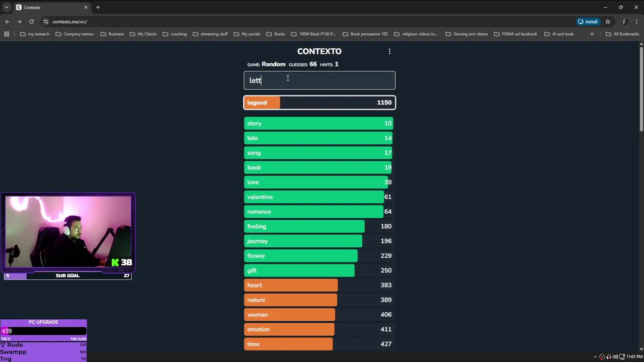Open the My Clients bookmark folder
The height and width of the screenshot is (362, 644).
click(x=143, y=34)
